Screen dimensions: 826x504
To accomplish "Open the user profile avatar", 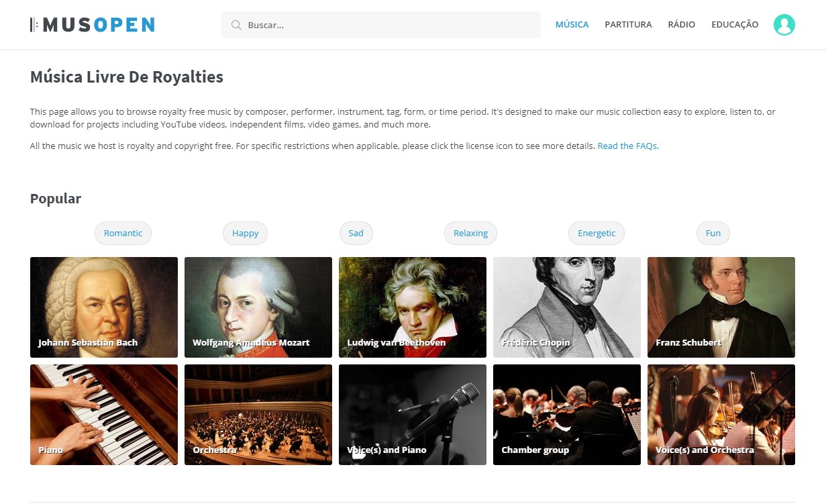I will (784, 25).
